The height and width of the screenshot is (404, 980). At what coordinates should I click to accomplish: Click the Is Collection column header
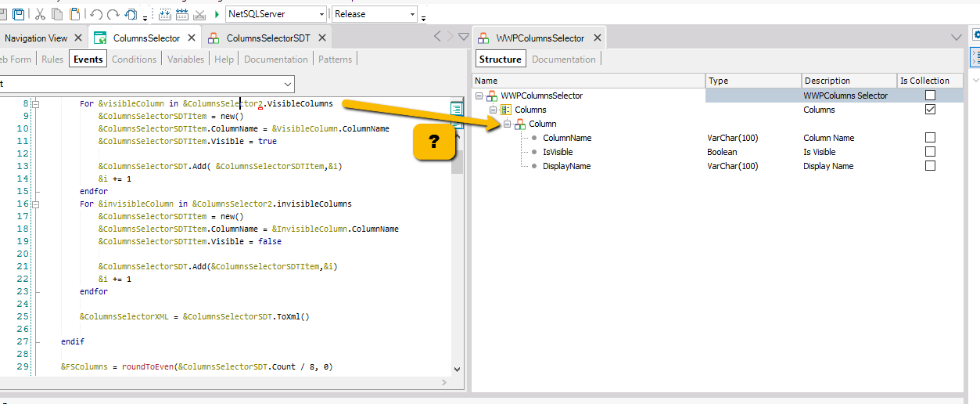click(930, 81)
